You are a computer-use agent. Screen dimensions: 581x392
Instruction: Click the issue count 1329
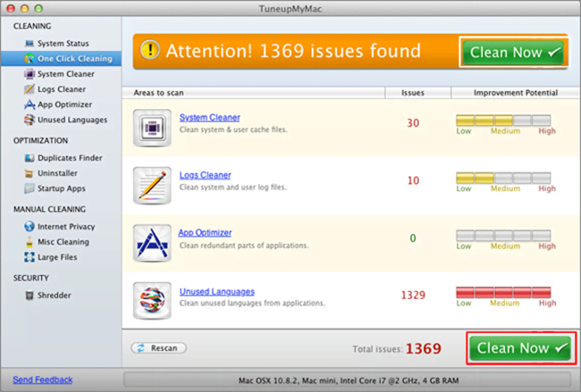[413, 295]
